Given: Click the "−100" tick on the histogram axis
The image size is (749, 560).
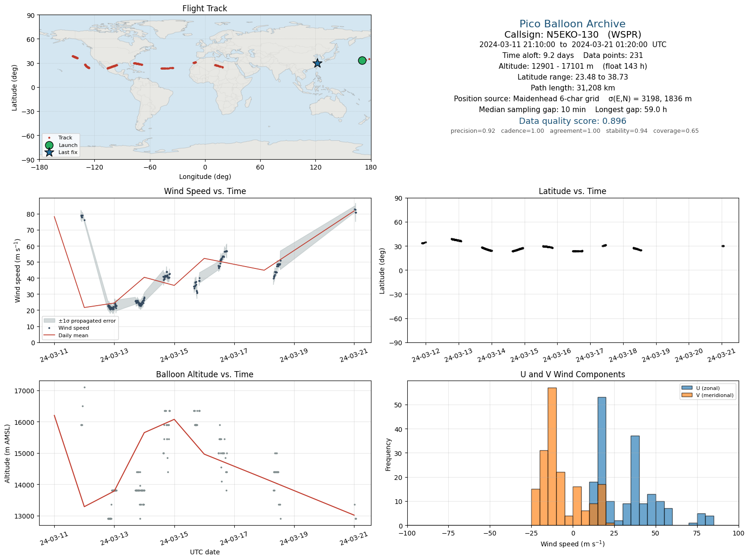Looking at the screenshot, I should coord(407,533).
